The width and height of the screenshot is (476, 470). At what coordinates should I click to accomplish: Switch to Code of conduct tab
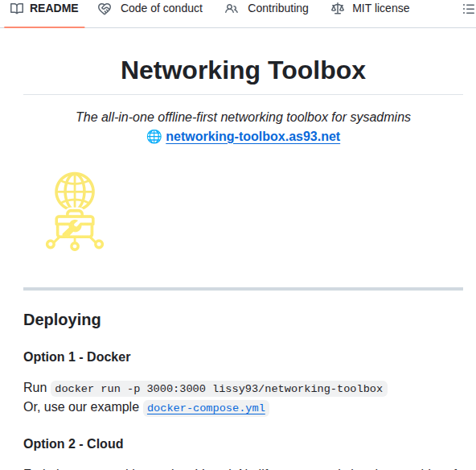click(x=150, y=9)
